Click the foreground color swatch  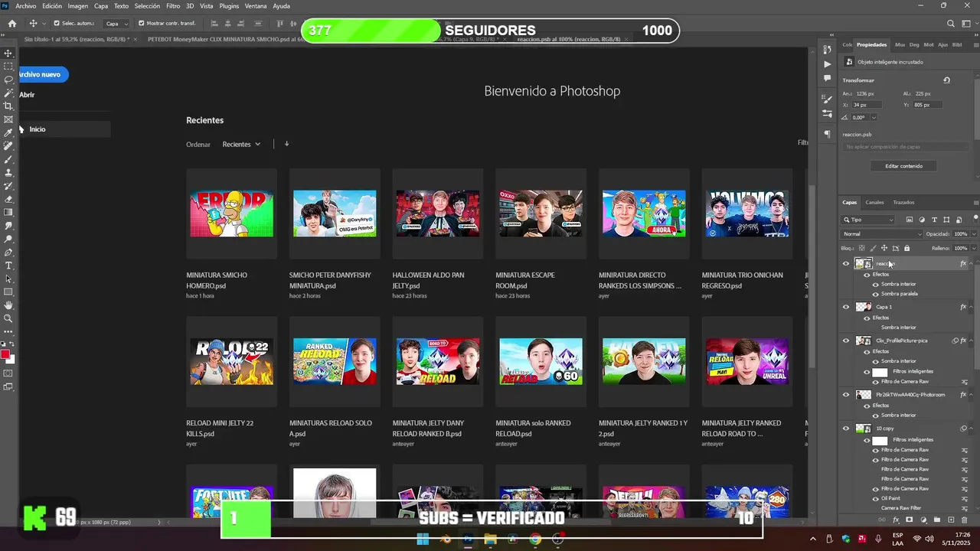(6, 354)
